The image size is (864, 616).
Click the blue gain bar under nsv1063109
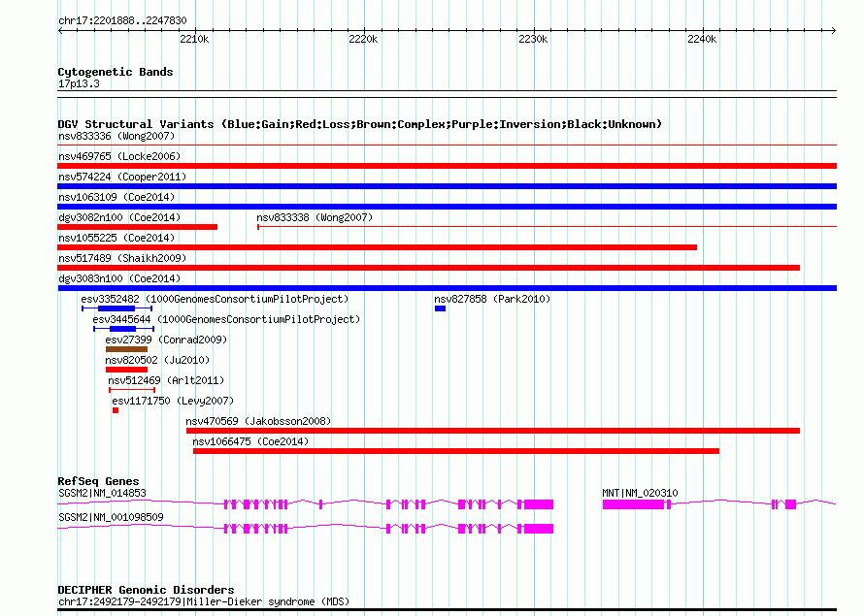[x=447, y=207]
